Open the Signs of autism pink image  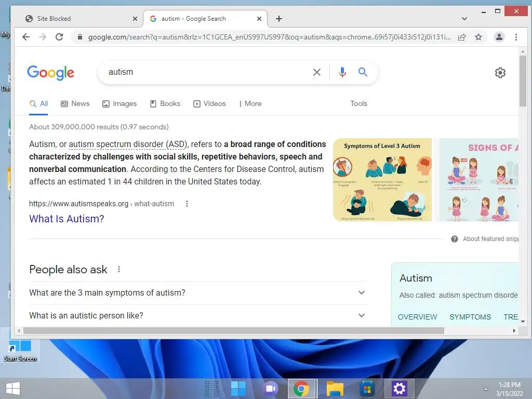point(478,180)
